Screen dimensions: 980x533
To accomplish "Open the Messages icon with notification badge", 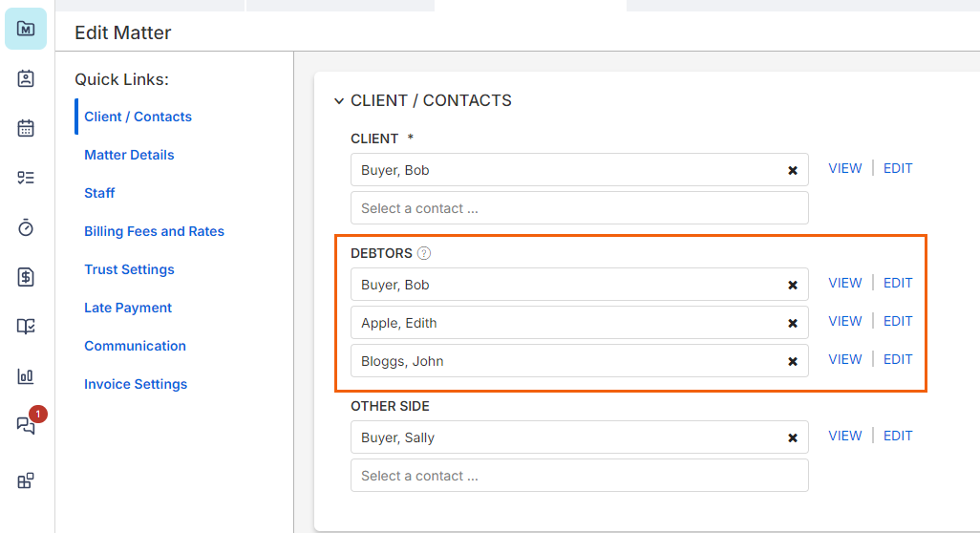I will pyautogui.click(x=26, y=426).
